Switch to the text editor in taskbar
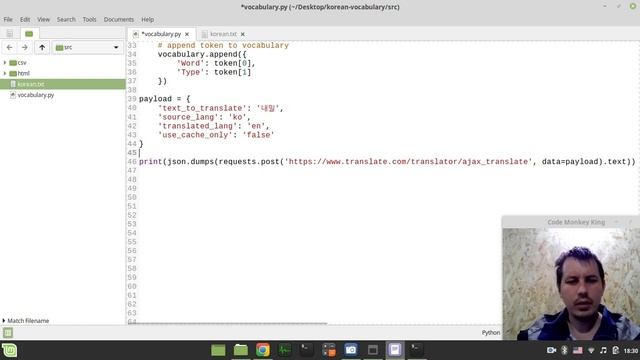Image resolution: width=640 pixels, height=360 pixels. pyautogui.click(x=395, y=350)
